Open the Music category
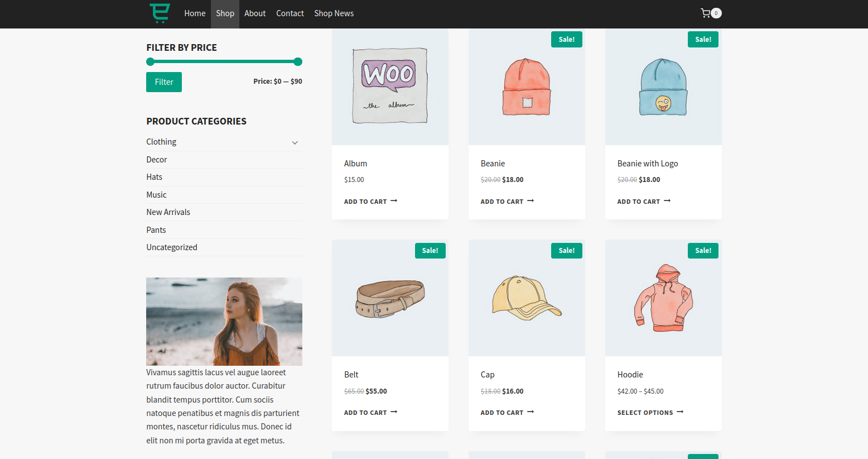The image size is (868, 459). [x=157, y=195]
